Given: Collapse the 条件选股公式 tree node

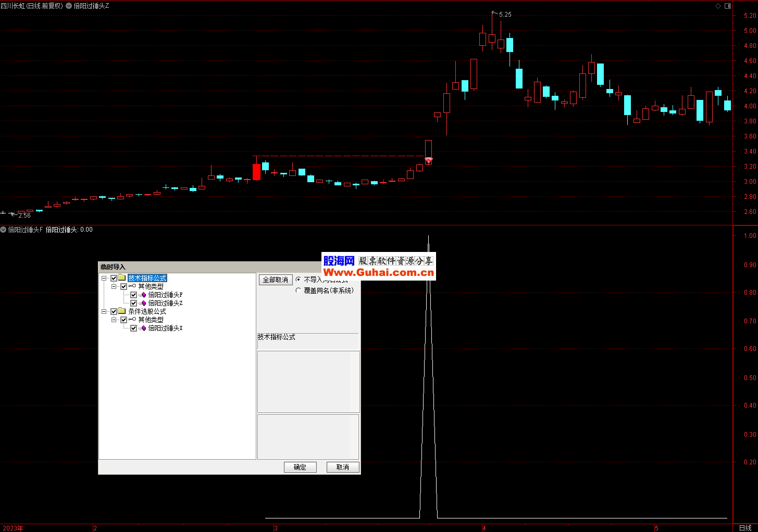Looking at the screenshot, I should tap(104, 311).
